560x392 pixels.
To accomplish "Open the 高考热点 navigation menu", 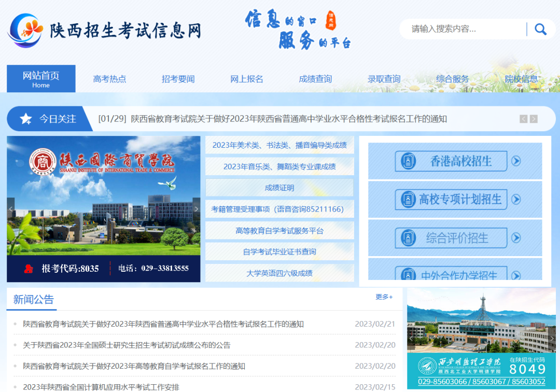I will point(109,79).
